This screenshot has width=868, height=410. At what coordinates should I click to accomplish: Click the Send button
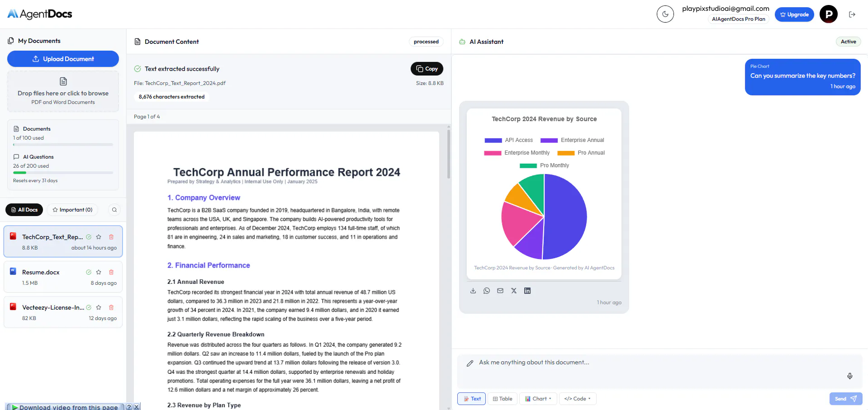pos(846,399)
